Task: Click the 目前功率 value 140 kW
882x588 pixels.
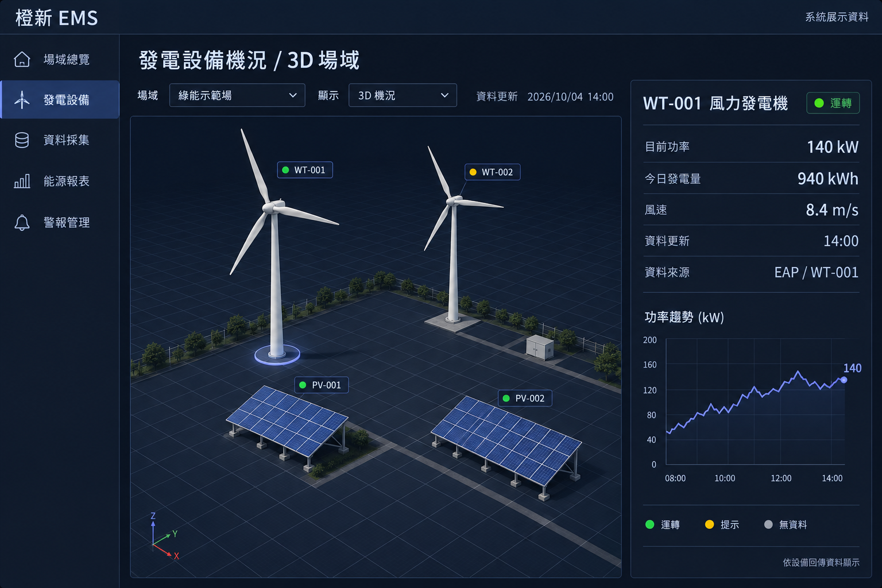Action: [833, 147]
